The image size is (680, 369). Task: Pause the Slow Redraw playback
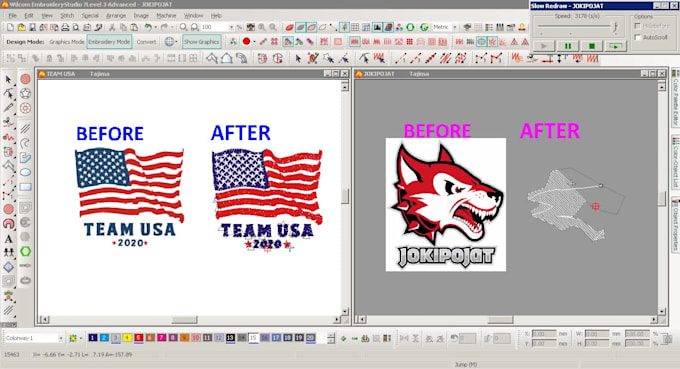click(568, 46)
